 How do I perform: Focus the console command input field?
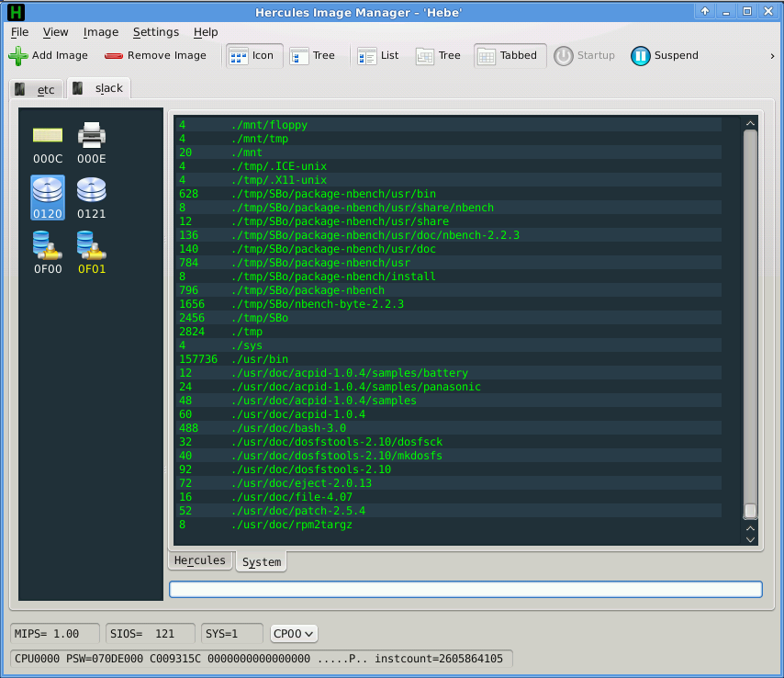(x=465, y=589)
